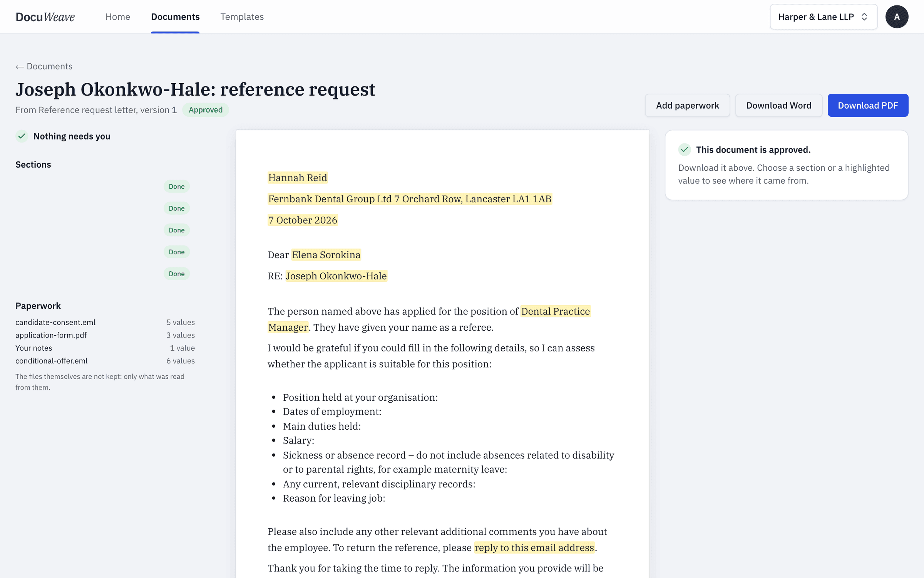924x578 pixels.
Task: Select 'Your notes' in the Paperwork list
Action: click(34, 348)
